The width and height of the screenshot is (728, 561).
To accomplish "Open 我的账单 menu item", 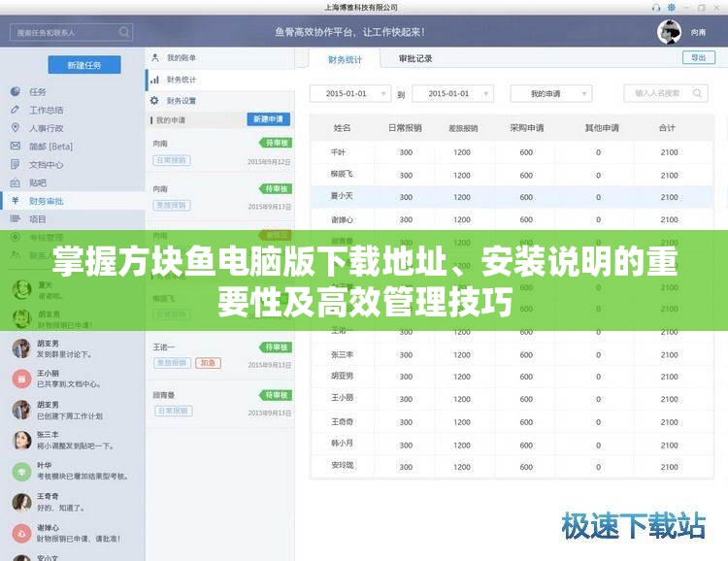I will [220, 57].
